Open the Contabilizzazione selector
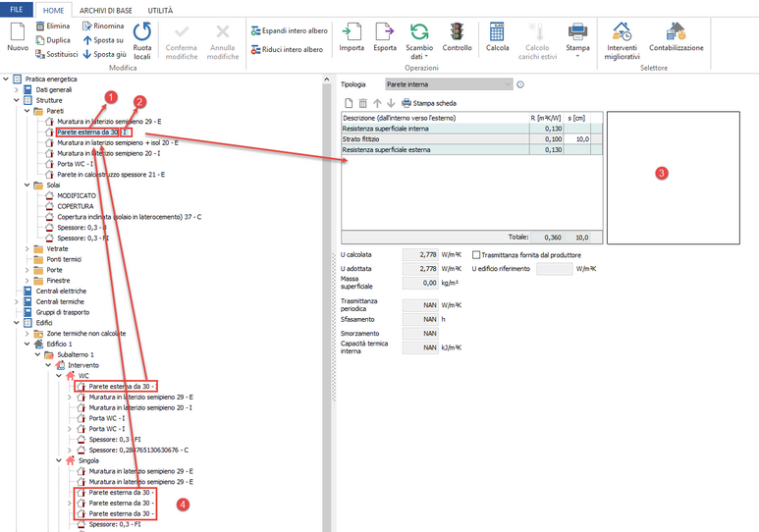Viewport: 759px width, 532px height. coord(677,36)
